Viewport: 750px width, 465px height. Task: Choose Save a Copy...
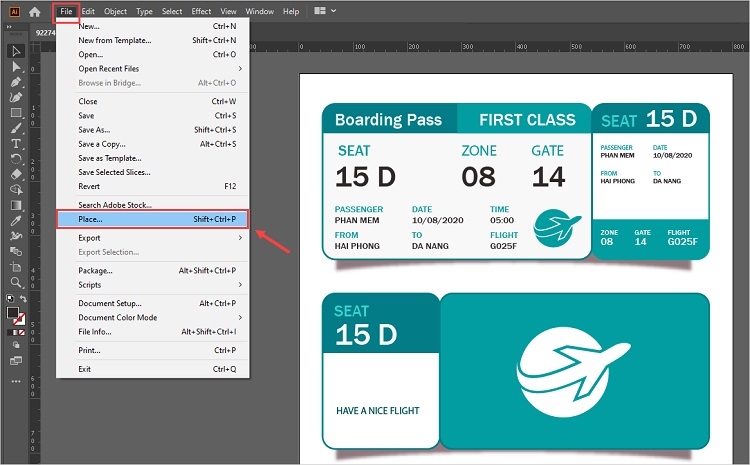153,144
